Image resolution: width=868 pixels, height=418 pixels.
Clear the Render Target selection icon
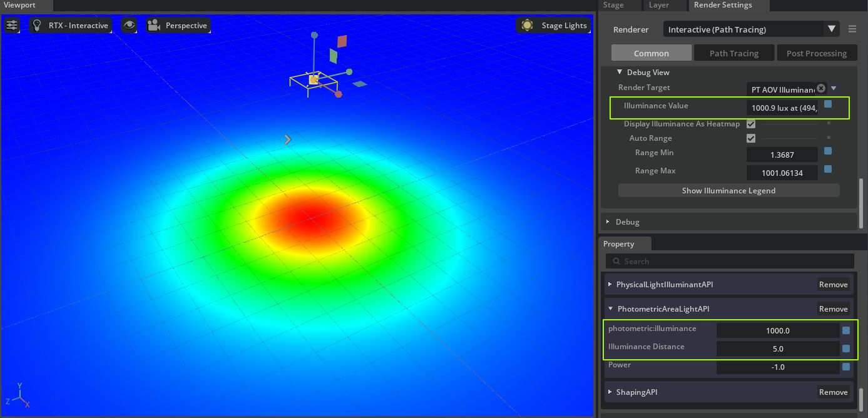pos(821,89)
